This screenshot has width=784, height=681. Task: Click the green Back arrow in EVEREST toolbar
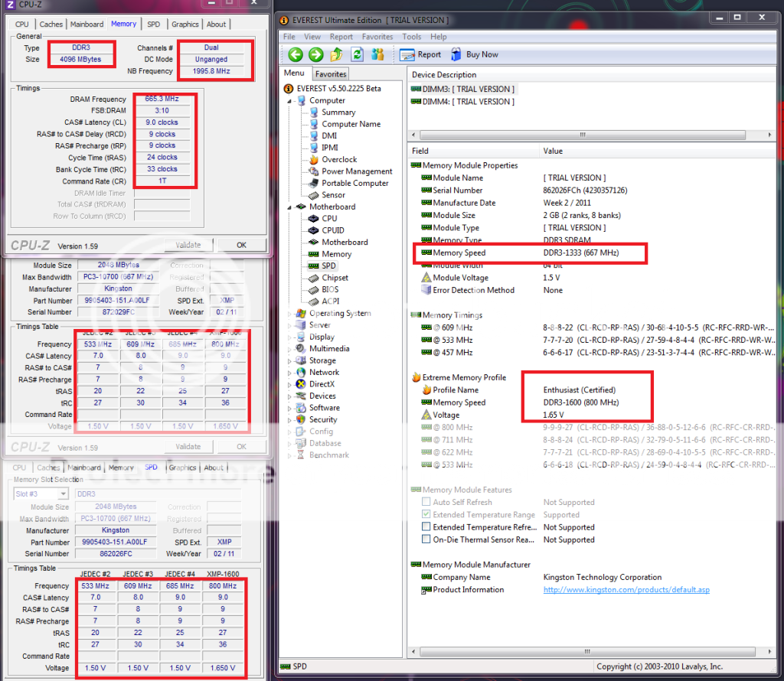pyautogui.click(x=296, y=54)
